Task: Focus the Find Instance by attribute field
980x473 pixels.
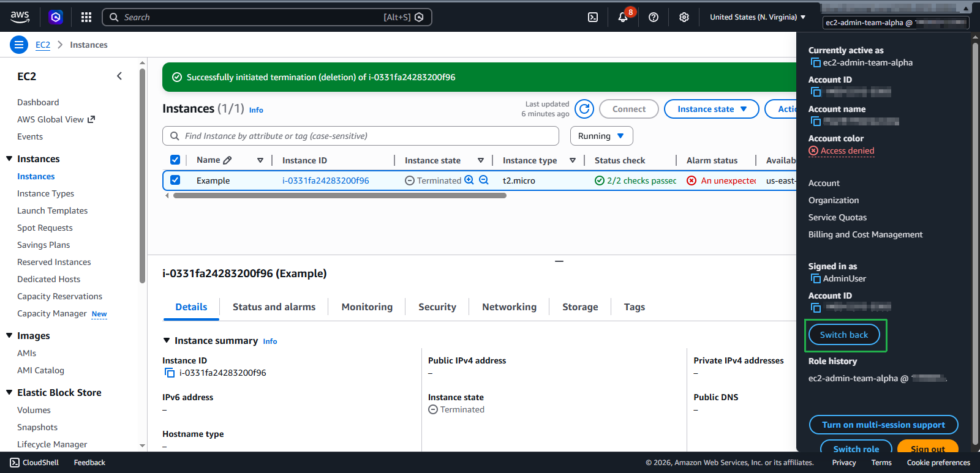Action: tap(361, 136)
